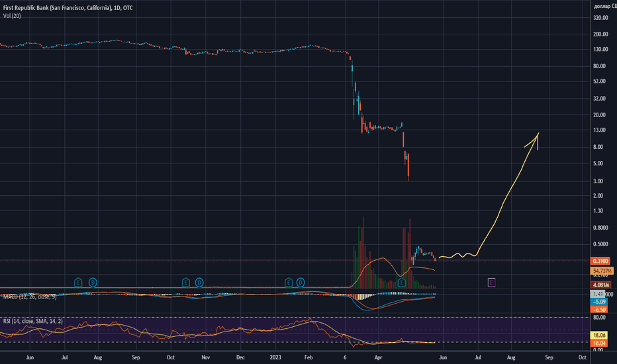Open the earnings marker from late April 2023

tap(401, 282)
